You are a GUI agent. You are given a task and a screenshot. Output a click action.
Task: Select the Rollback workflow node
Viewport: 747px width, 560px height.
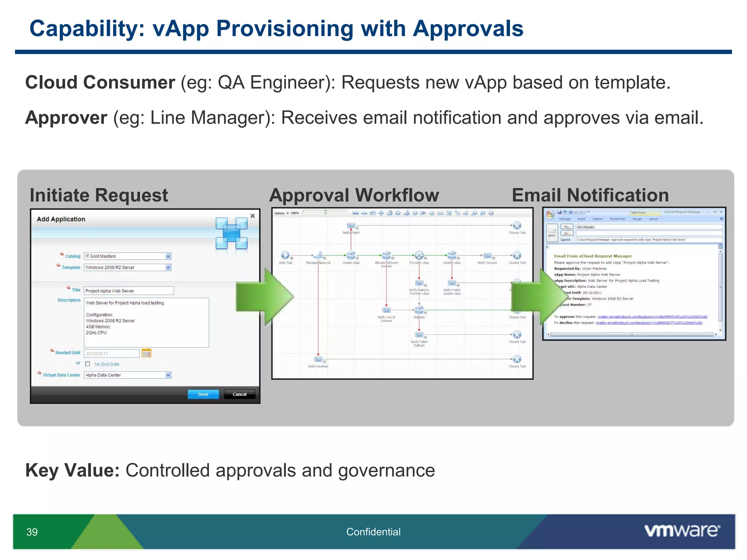(419, 310)
